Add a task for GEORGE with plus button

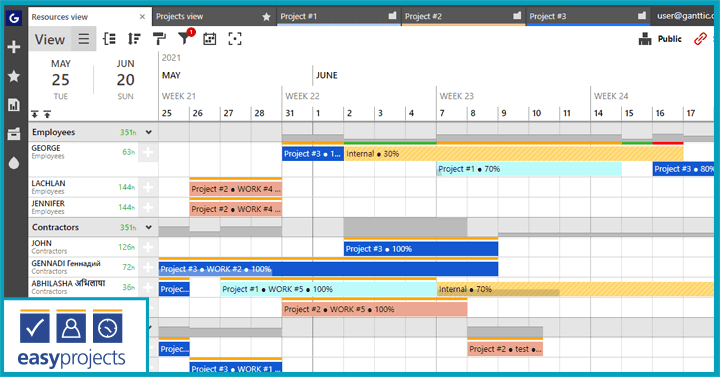(x=148, y=152)
